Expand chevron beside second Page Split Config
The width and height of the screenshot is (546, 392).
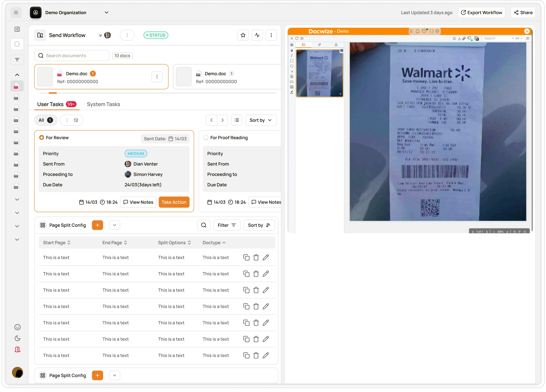click(x=114, y=375)
